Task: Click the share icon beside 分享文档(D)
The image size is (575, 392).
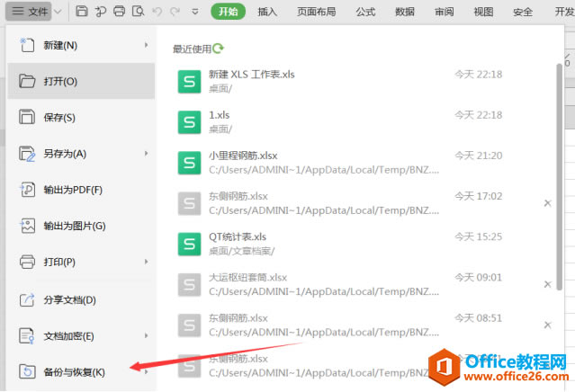Action: 27,300
